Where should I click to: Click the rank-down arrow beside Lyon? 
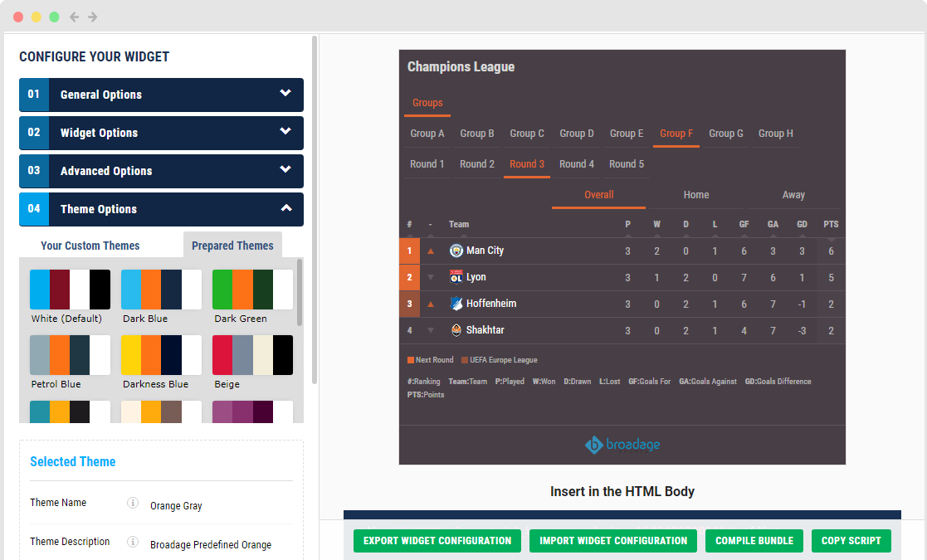432,277
